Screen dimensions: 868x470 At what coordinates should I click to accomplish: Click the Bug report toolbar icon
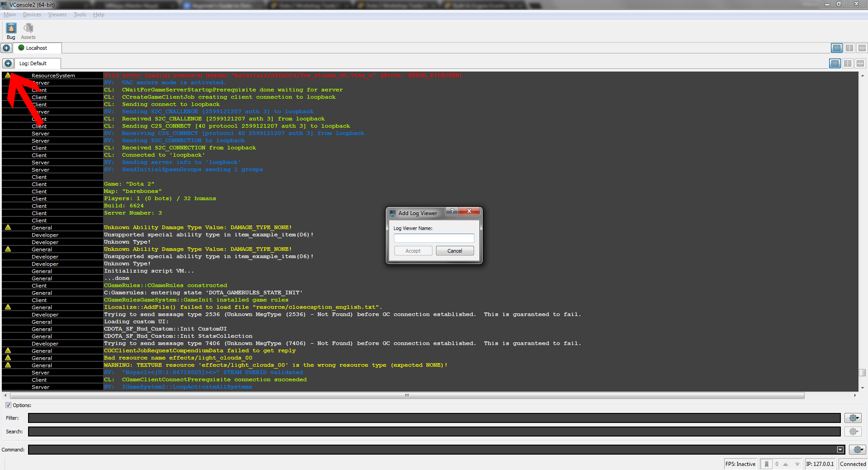[11, 29]
